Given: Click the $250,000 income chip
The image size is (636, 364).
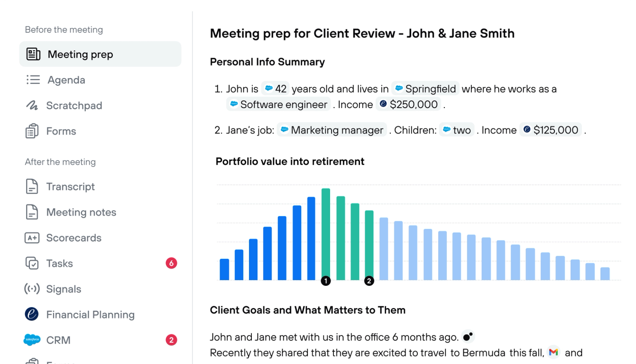Looking at the screenshot, I should (409, 104).
